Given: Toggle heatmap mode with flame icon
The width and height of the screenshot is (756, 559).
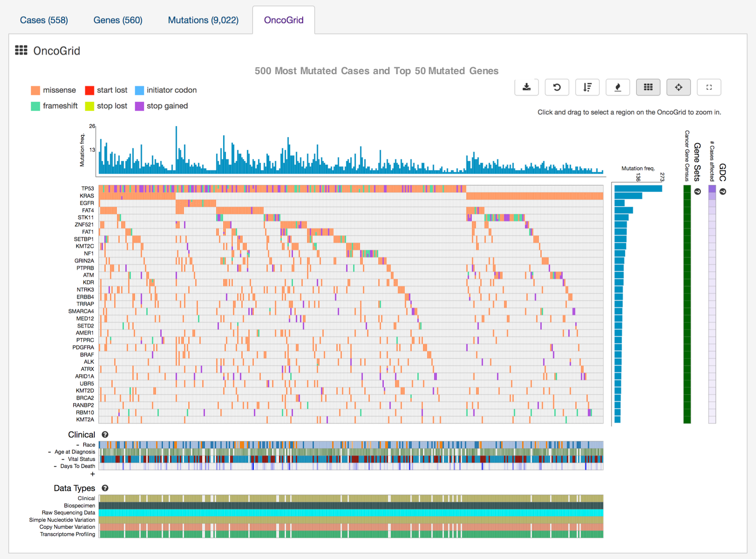Looking at the screenshot, I should point(618,87).
